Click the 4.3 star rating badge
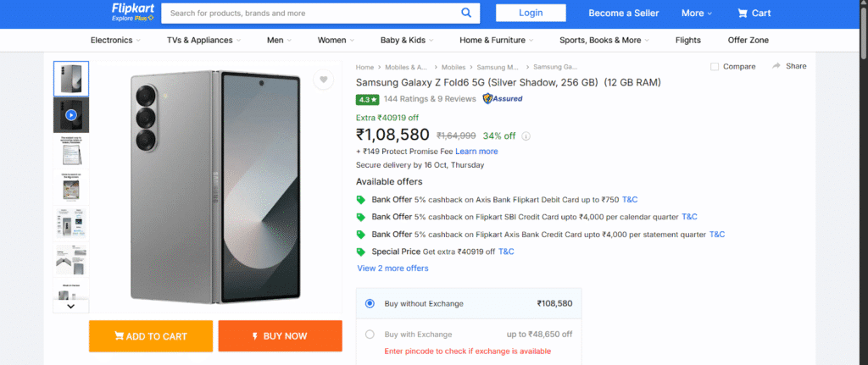This screenshot has height=365, width=868. point(368,100)
